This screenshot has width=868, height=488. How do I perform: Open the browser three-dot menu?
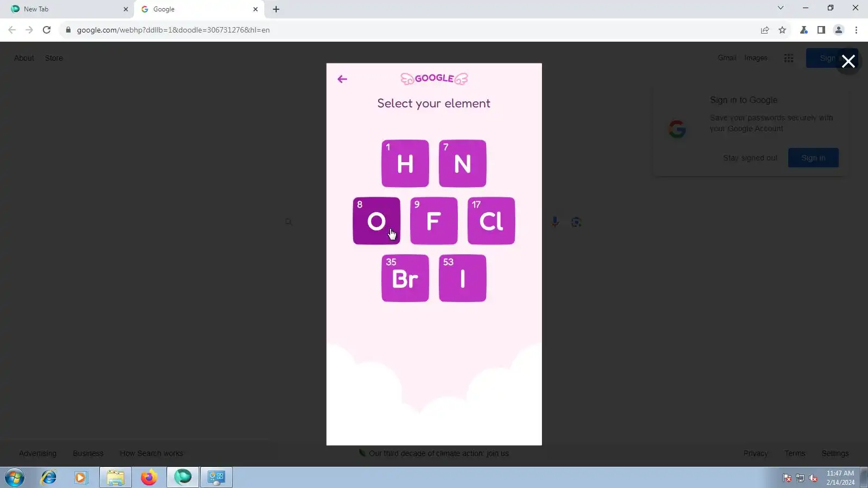856,30
